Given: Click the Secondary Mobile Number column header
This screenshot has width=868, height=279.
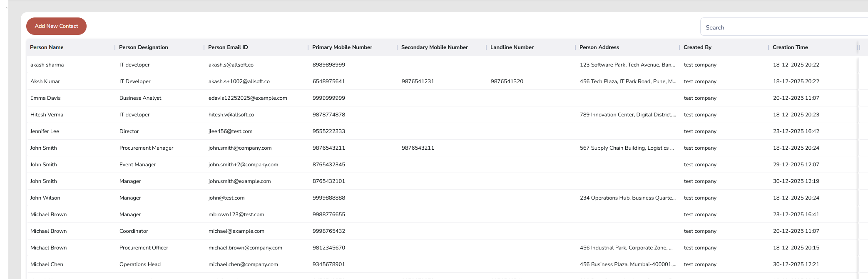Looking at the screenshot, I should point(434,47).
